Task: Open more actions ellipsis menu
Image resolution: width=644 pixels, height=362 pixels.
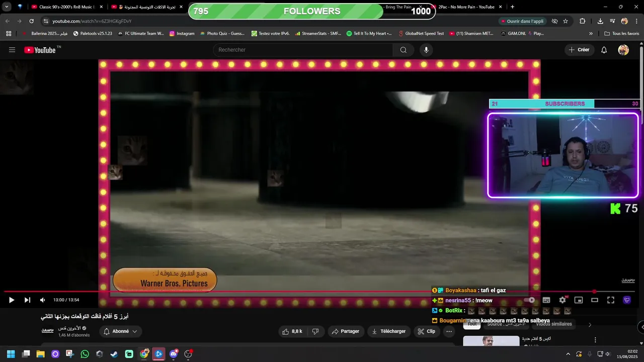Action: pos(449,331)
